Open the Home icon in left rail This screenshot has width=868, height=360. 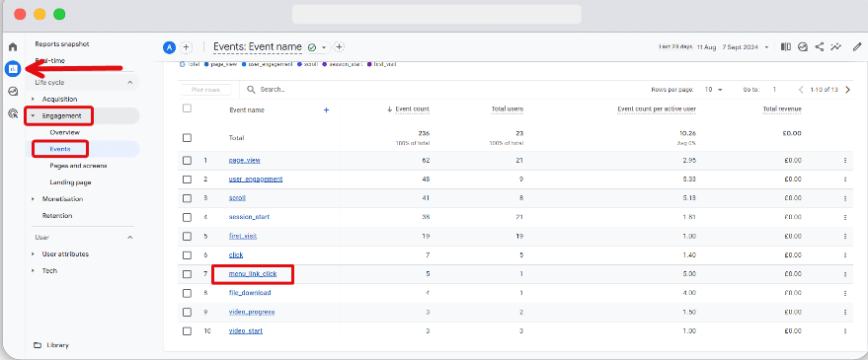13,47
